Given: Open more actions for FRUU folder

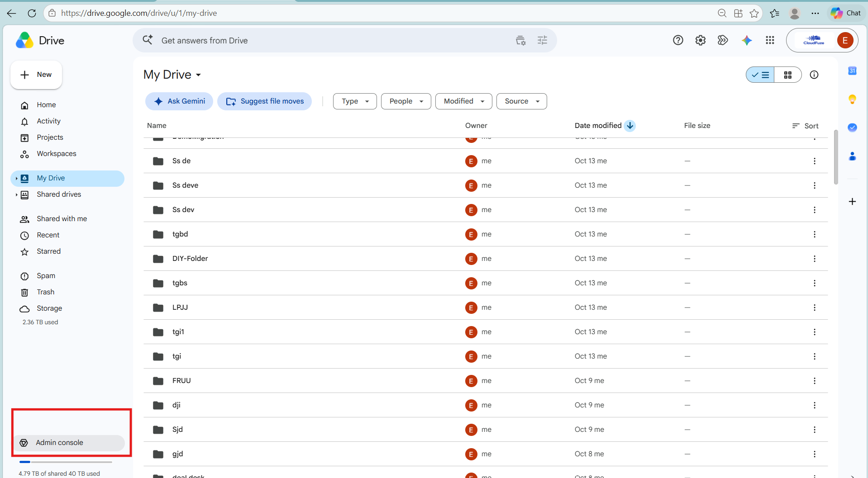Looking at the screenshot, I should click(814, 381).
